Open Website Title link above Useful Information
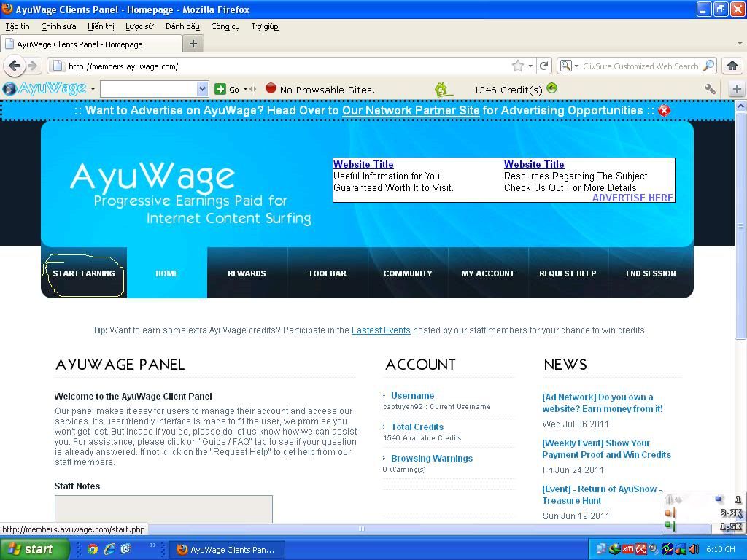This screenshot has height=560, width=747. click(x=363, y=164)
